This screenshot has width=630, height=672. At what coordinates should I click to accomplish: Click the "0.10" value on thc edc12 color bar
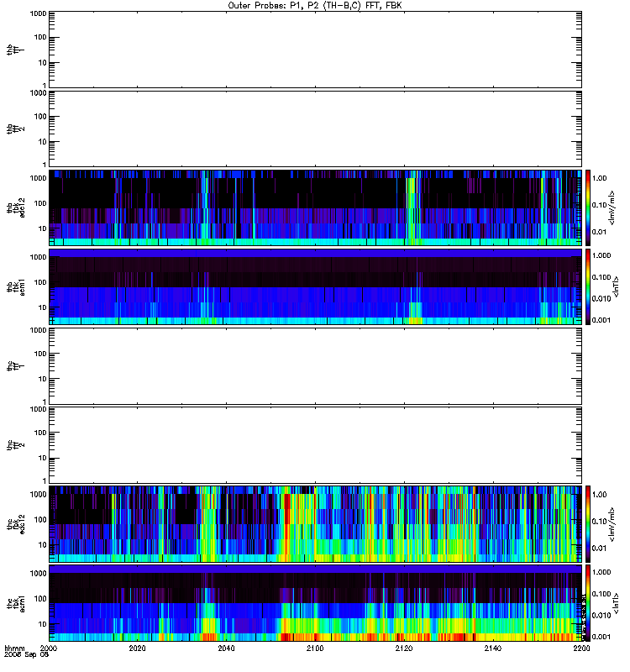[x=599, y=522]
